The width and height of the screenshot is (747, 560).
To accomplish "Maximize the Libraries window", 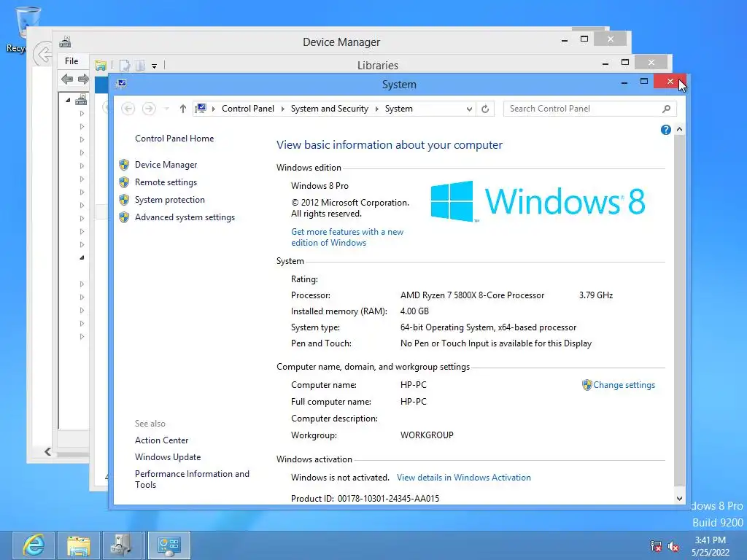I will click(625, 63).
